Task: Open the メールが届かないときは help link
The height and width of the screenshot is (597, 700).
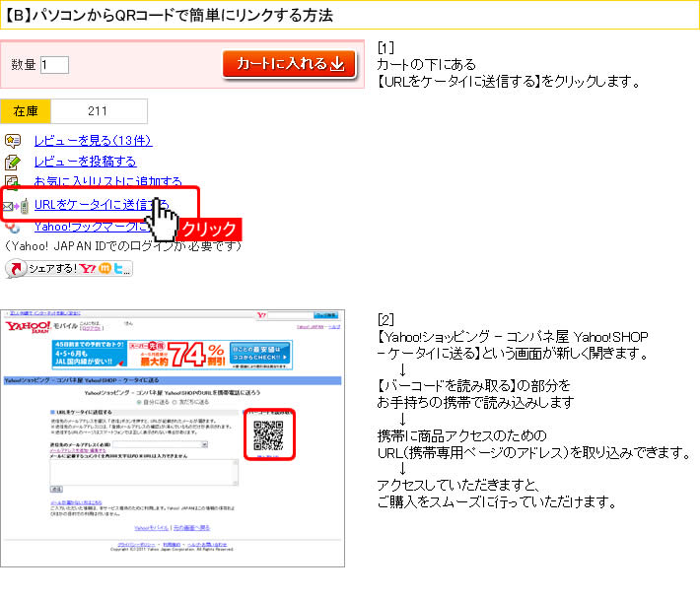Action: coord(76,502)
